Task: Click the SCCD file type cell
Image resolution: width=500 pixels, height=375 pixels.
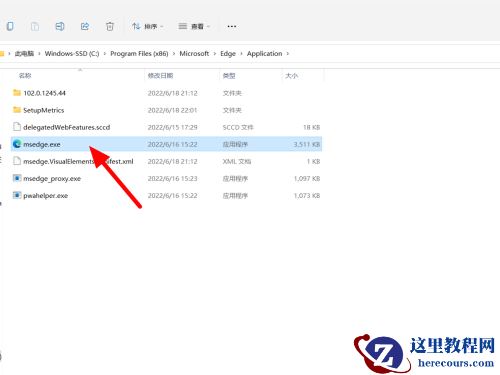Action: click(238, 127)
